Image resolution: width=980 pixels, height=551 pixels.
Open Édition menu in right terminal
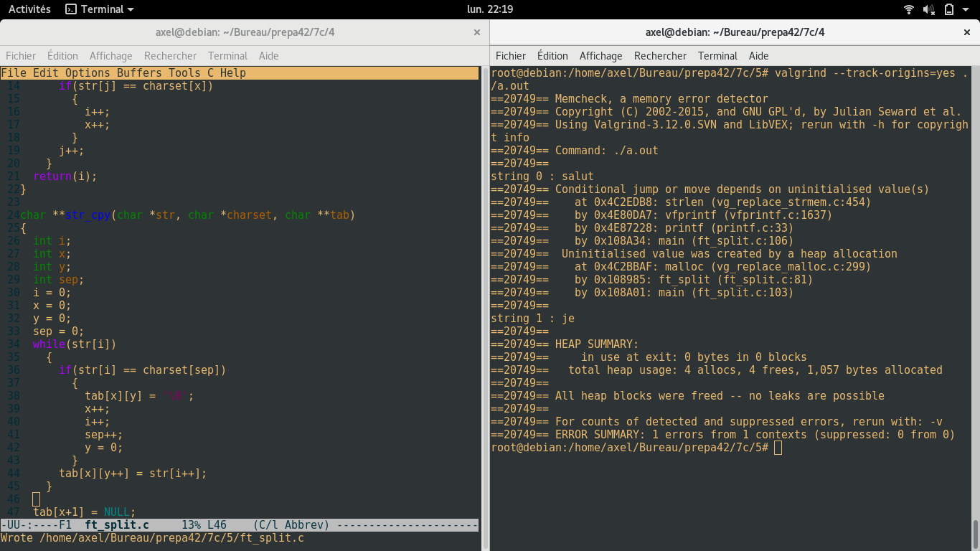(x=552, y=56)
